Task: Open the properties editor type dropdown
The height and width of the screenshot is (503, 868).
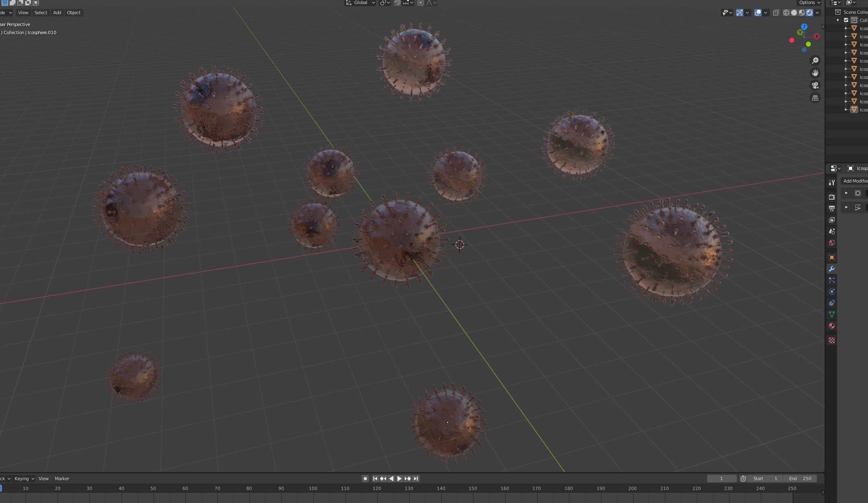Action: [835, 168]
